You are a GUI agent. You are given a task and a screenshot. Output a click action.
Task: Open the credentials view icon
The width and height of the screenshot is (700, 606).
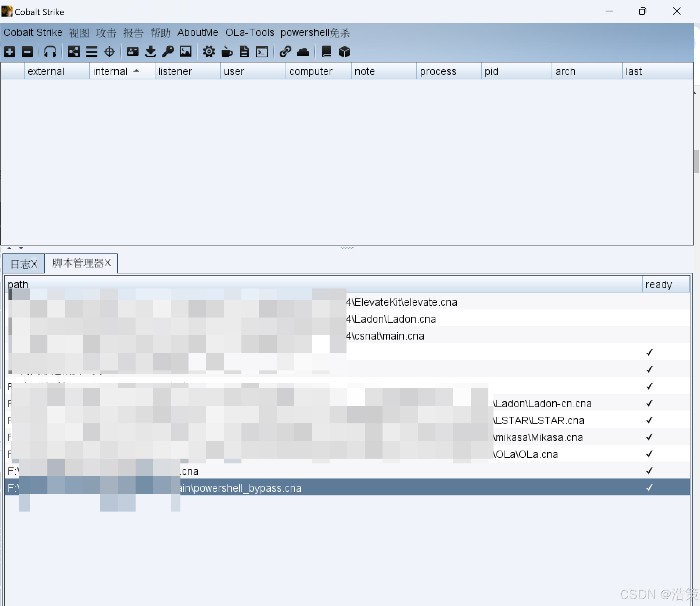[x=133, y=52]
